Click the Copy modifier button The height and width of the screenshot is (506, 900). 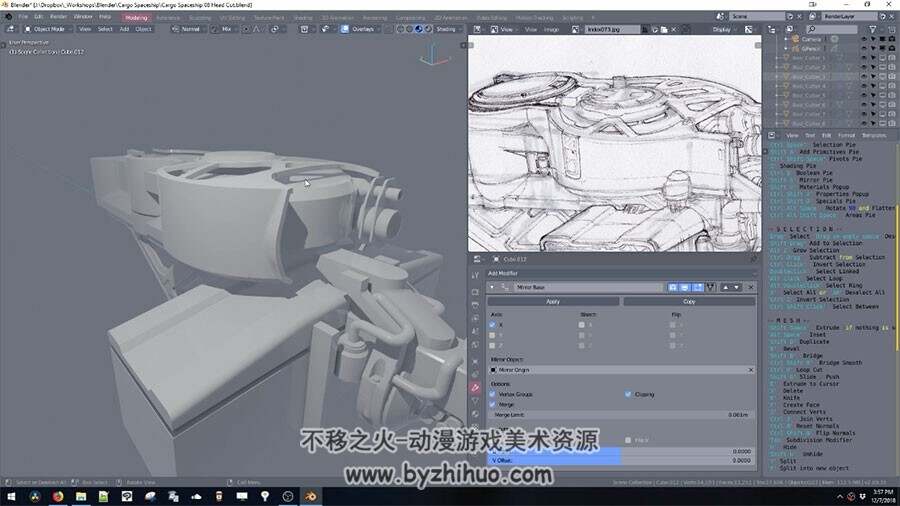click(x=689, y=302)
